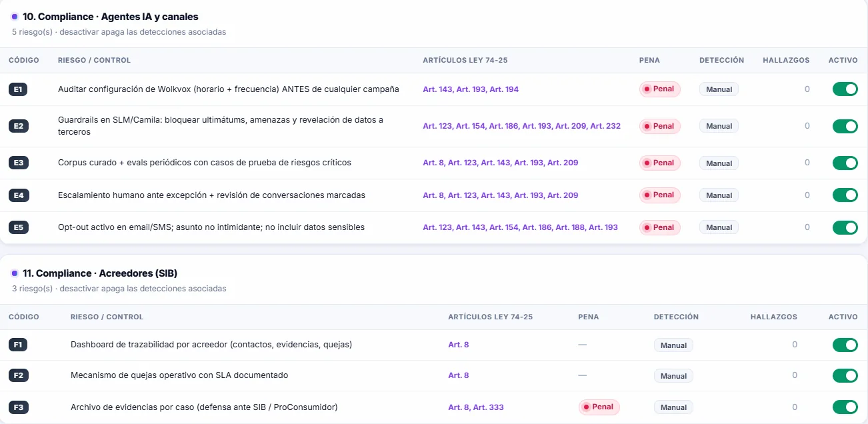Click the 'Guardrails en SLM/Camila' risk text

coord(221,126)
